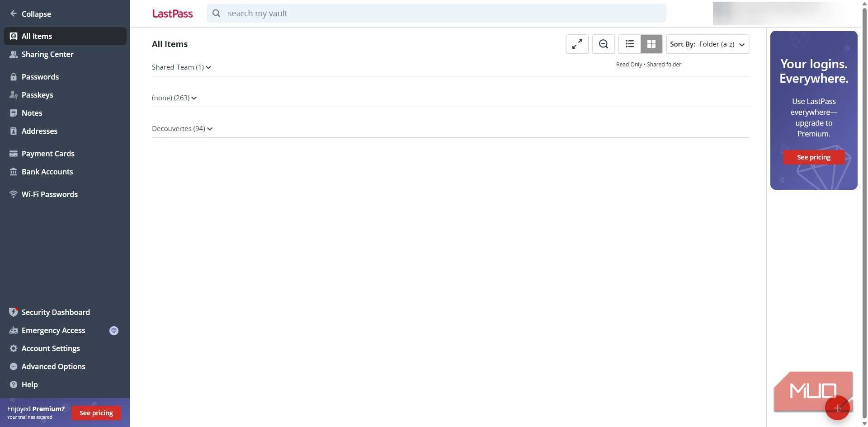Select Bank Accounts in sidebar

click(x=65, y=172)
